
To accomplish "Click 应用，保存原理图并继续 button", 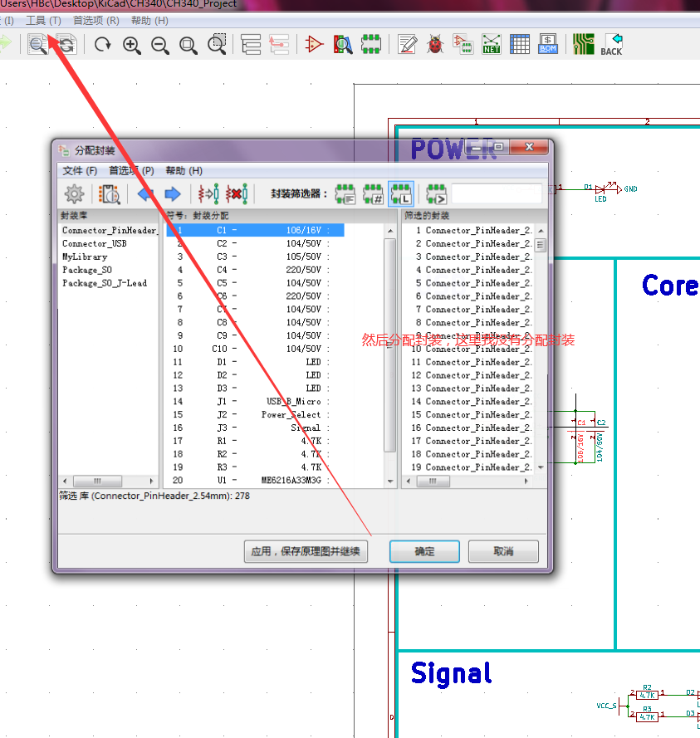I will tap(306, 551).
